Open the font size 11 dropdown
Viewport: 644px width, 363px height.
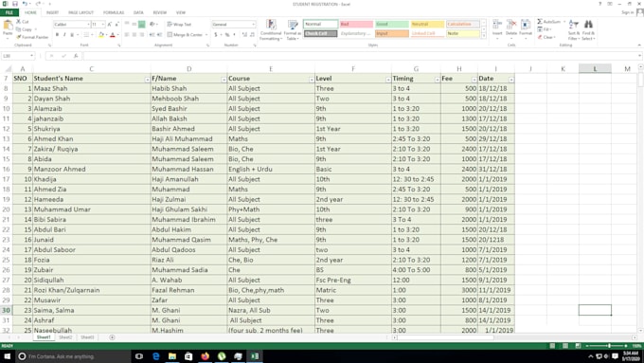[x=102, y=25]
